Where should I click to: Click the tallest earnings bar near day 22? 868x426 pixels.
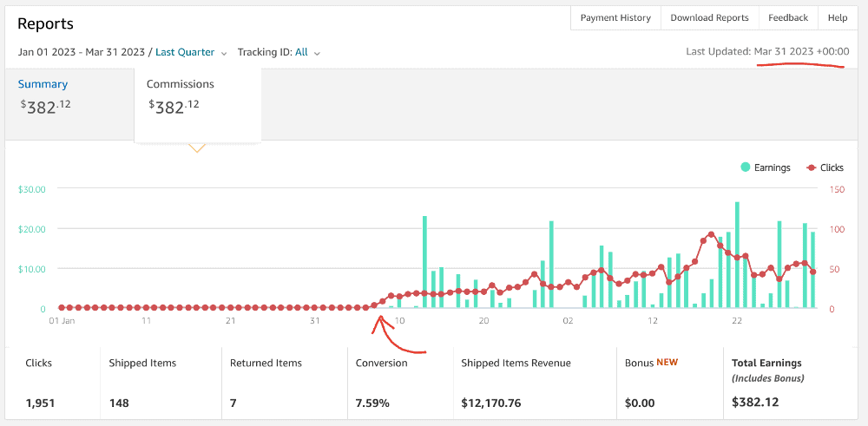737,254
